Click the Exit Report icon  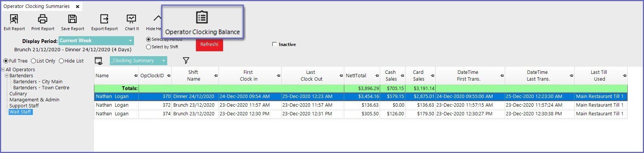pyautogui.click(x=14, y=19)
